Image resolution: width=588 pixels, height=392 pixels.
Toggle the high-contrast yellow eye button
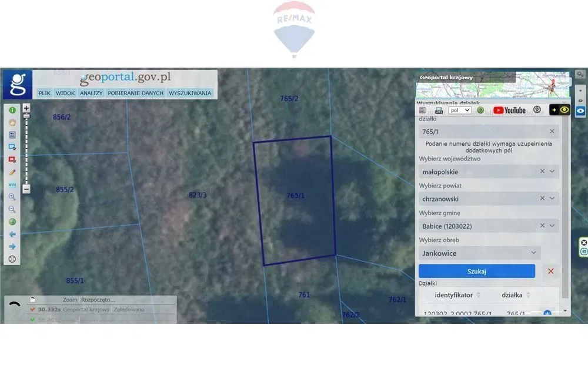[x=560, y=110]
